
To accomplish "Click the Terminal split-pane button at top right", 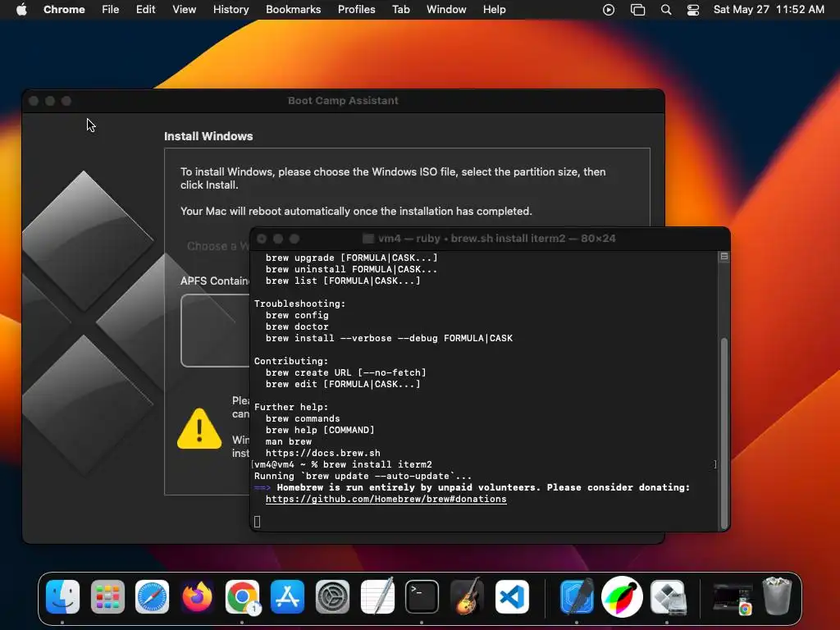I will coord(724,257).
